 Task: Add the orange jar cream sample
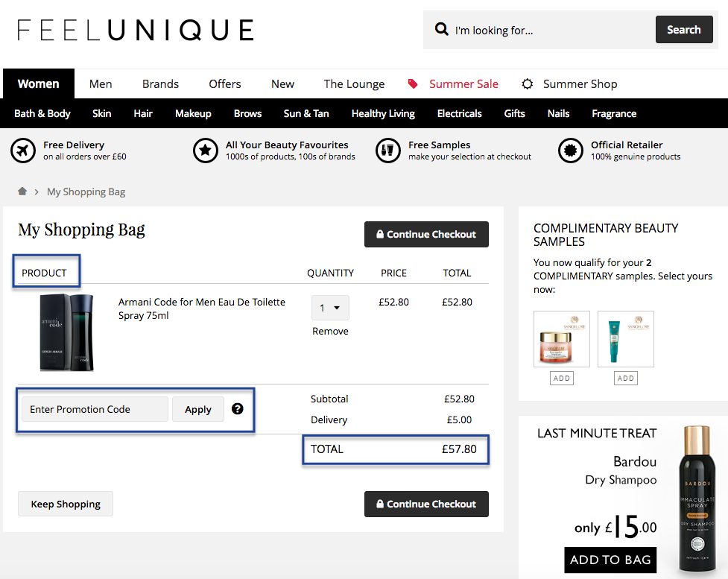562,378
